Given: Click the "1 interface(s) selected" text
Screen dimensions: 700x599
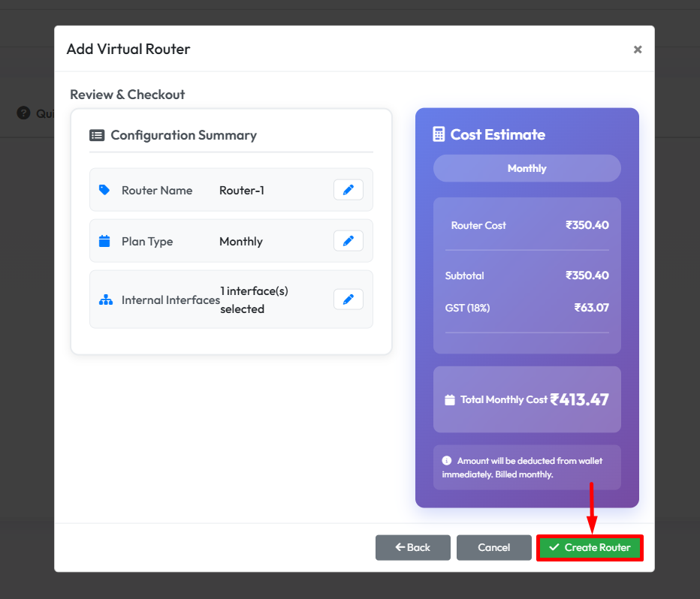Looking at the screenshot, I should (x=253, y=299).
